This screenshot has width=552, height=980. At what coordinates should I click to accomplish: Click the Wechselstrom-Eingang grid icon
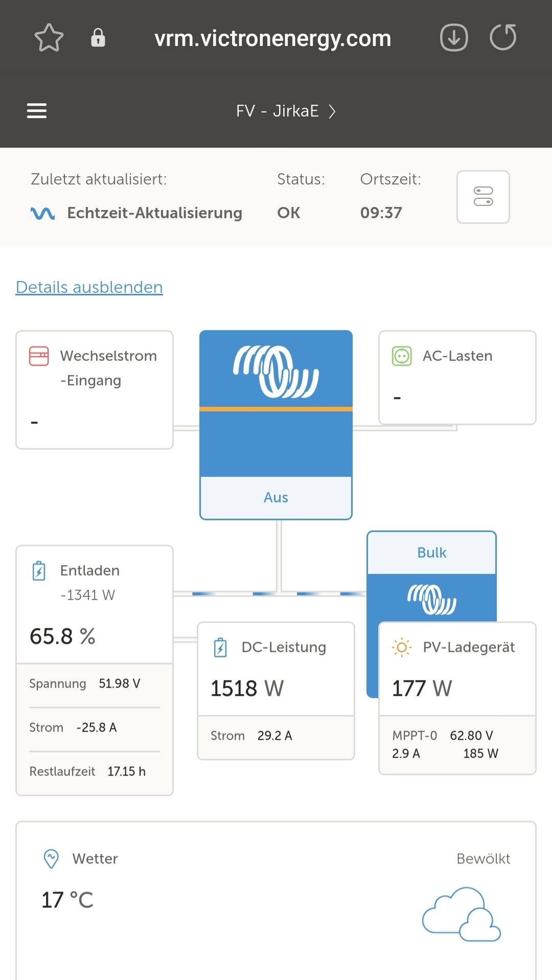39,356
